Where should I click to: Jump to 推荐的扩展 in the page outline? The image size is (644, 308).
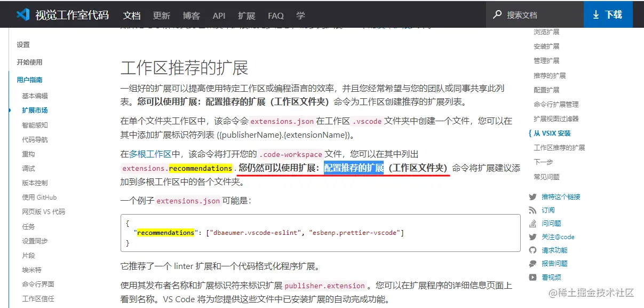pos(550,76)
